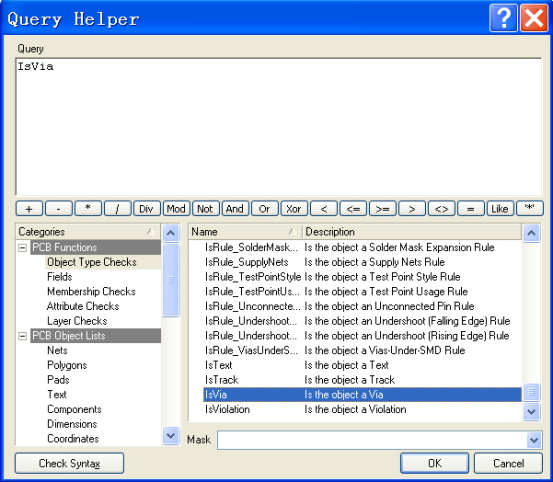The height and width of the screenshot is (482, 553).
Task: Confirm query with OK button
Action: [x=434, y=463]
